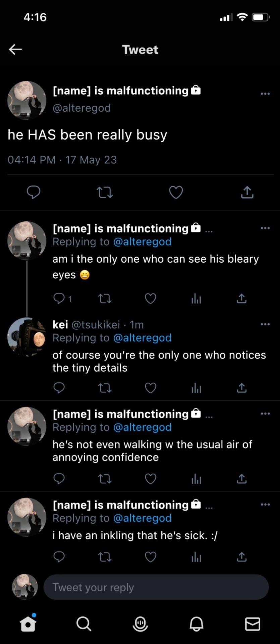Open the Search tab in bottom bar
The height and width of the screenshot is (644, 280).
[83, 624]
